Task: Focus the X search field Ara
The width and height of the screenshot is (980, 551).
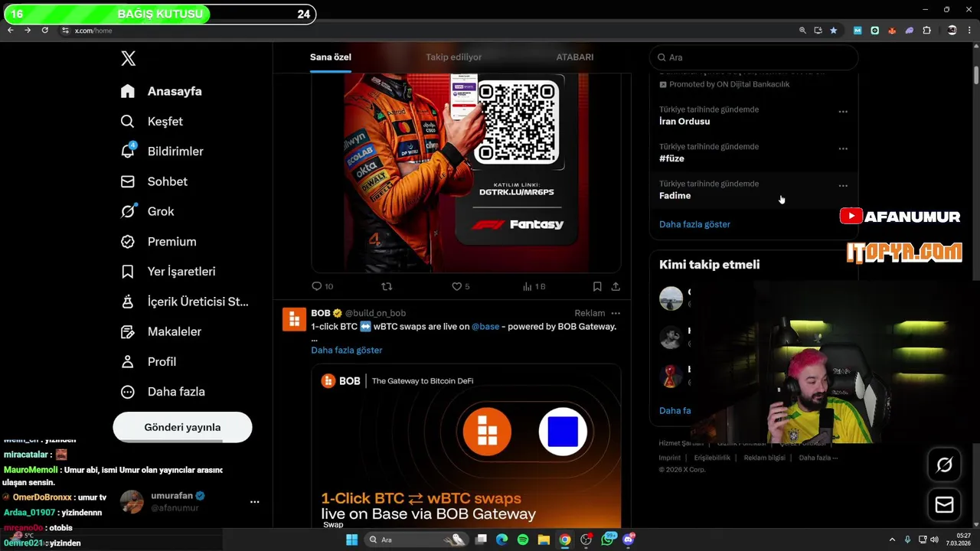Action: (x=753, y=57)
